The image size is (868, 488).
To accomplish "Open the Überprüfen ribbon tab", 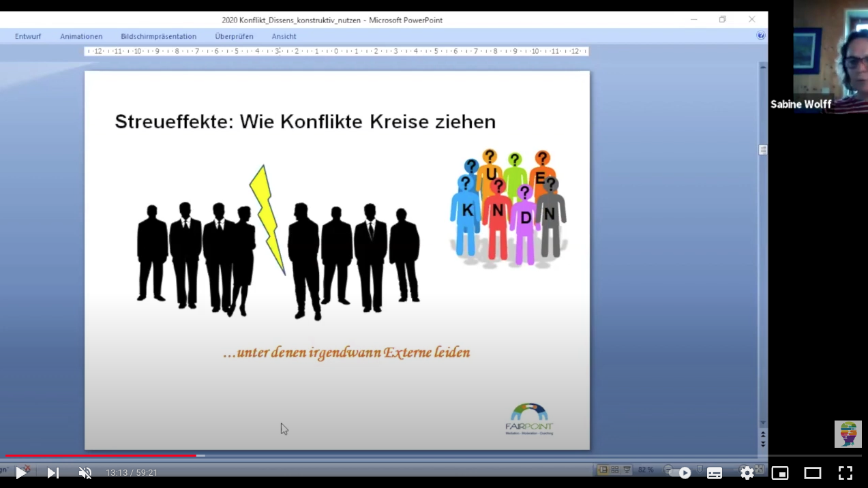I will coord(234,36).
